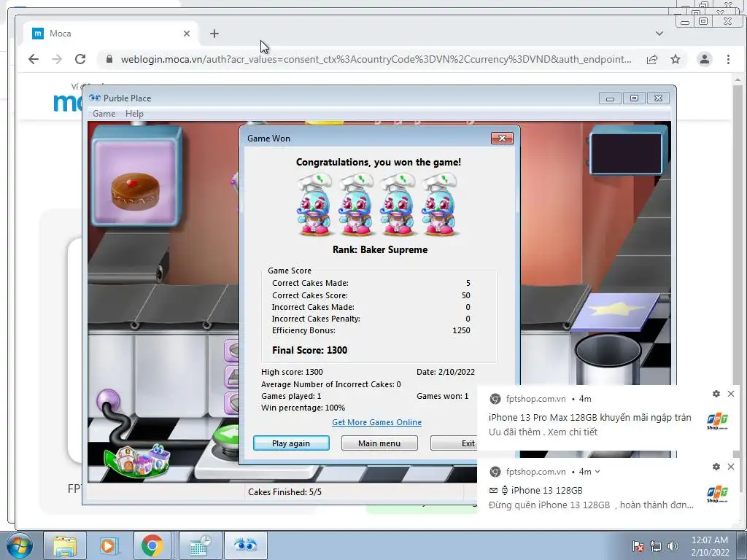Click the weblogin.moca.vn address bar
The image size is (747, 560).
click(376, 59)
